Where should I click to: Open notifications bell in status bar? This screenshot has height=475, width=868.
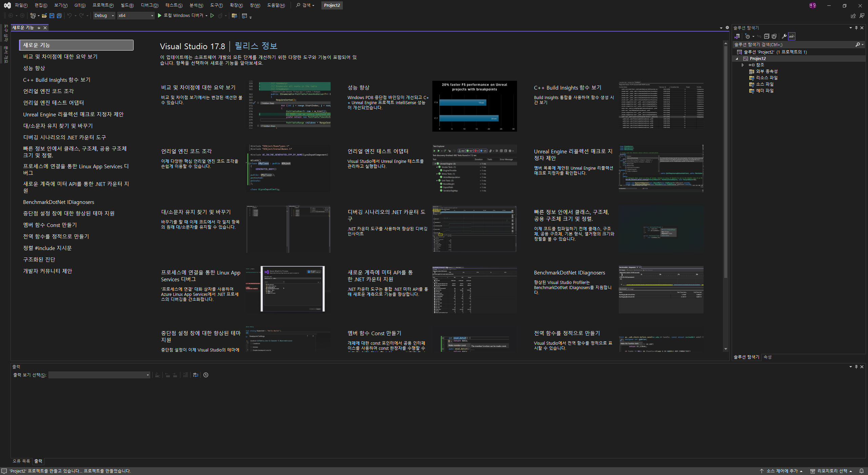861,471
